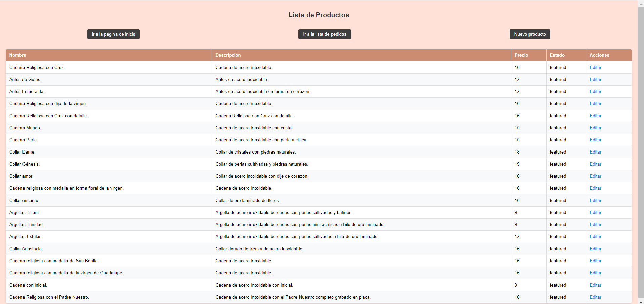Edit the 'Argollas Trinidad.' product
Viewport: 644px width, 304px height.
[x=595, y=224]
